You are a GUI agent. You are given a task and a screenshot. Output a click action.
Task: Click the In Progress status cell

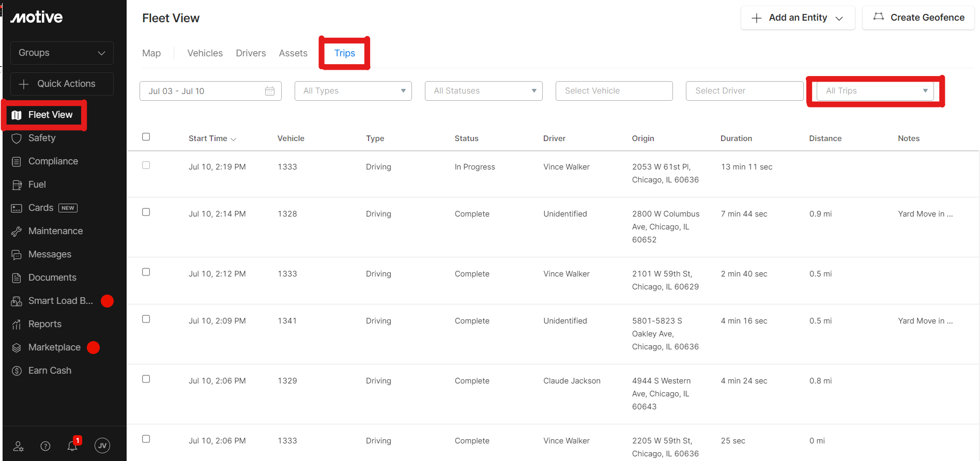click(475, 167)
